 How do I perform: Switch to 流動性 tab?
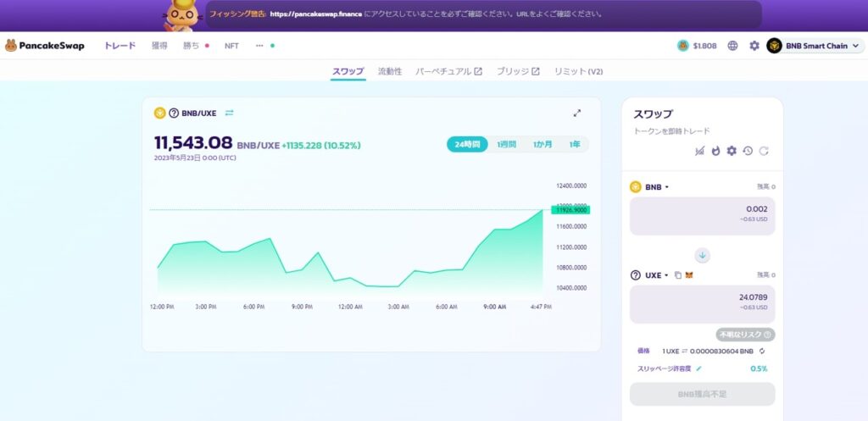pos(390,71)
